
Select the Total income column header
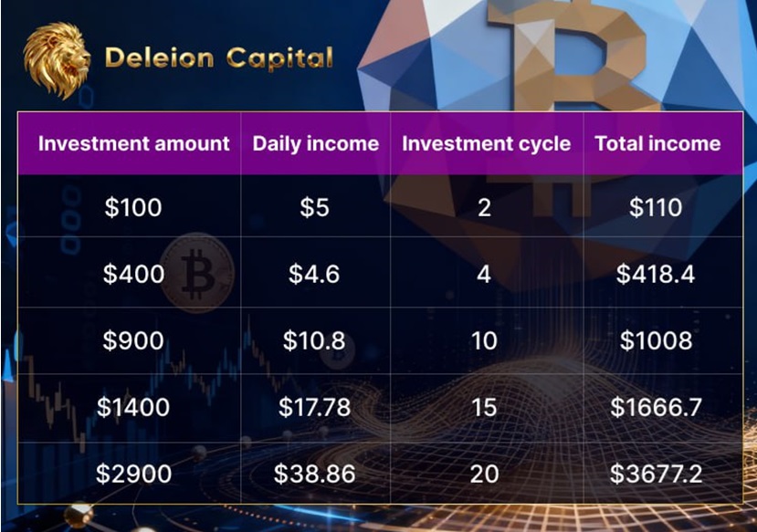(657, 143)
